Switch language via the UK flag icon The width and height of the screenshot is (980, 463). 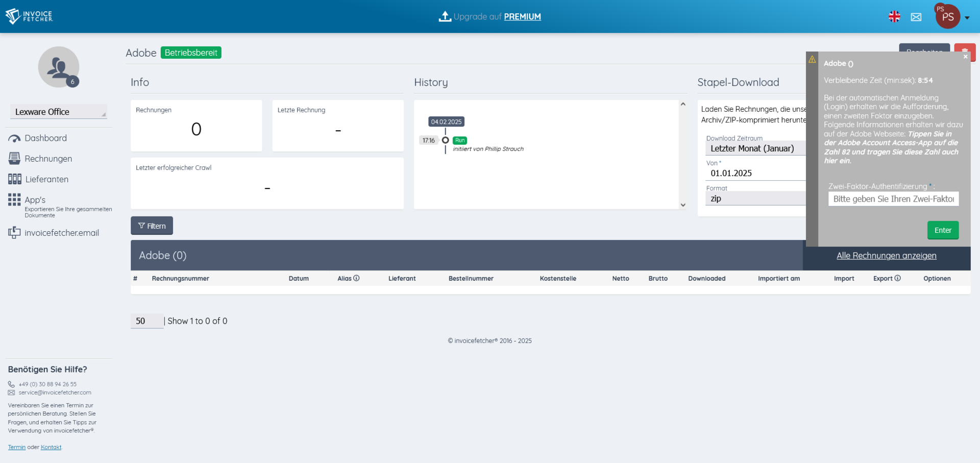(894, 17)
